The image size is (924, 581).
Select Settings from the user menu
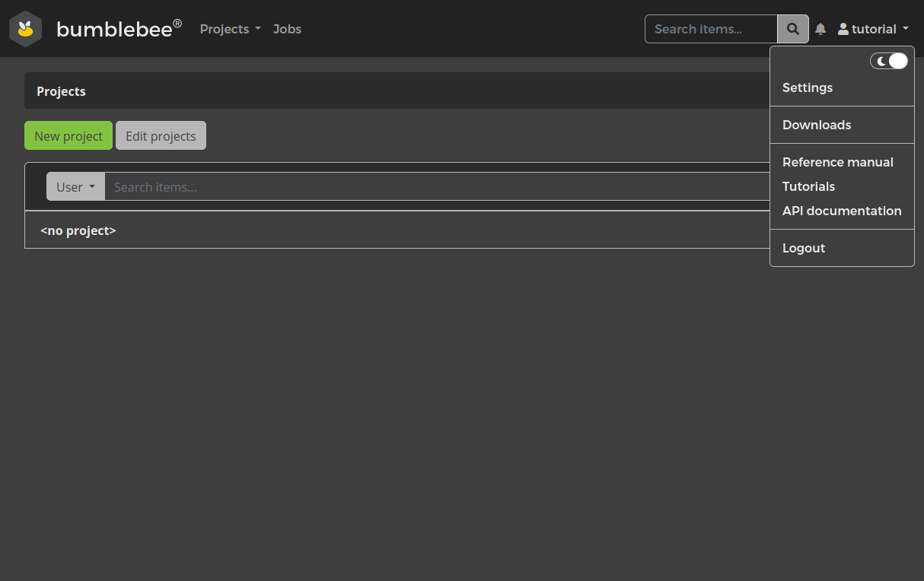pos(808,87)
